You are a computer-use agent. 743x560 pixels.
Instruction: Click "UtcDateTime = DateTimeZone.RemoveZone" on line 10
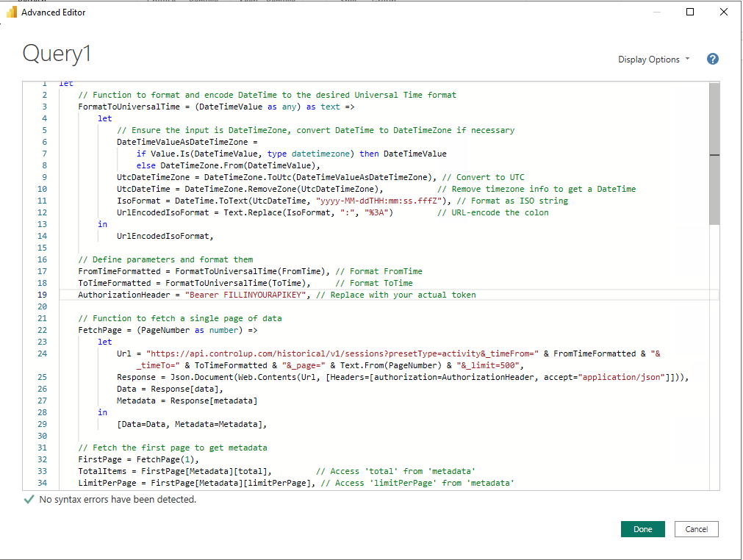207,189
